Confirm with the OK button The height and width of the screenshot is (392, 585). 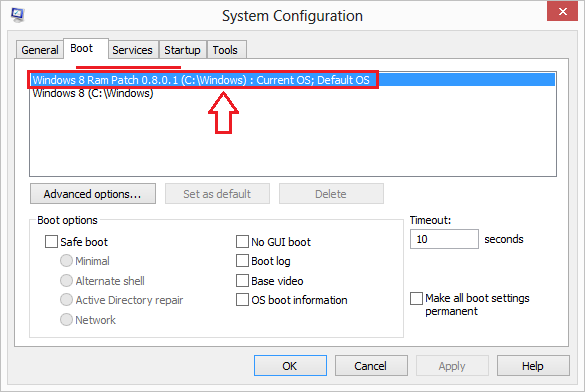[x=290, y=366]
